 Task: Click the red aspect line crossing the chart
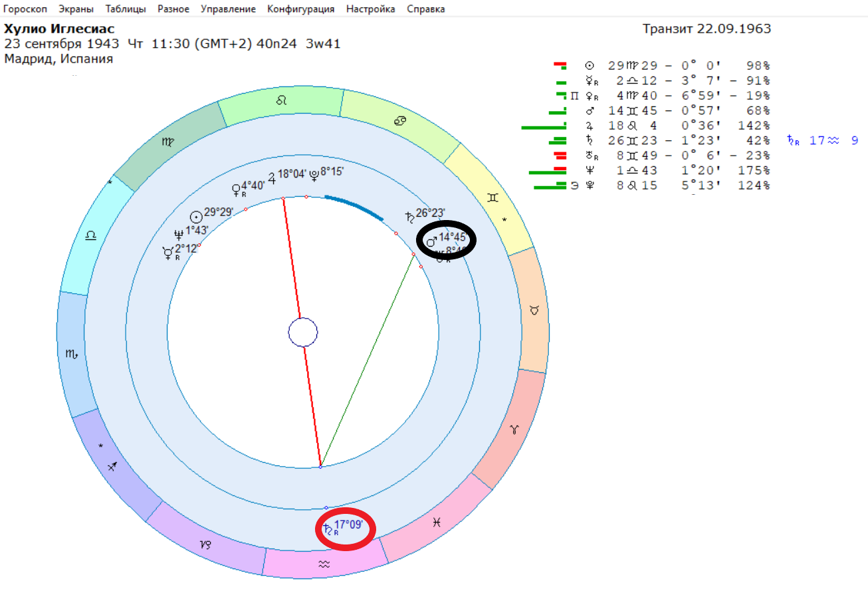click(302, 332)
